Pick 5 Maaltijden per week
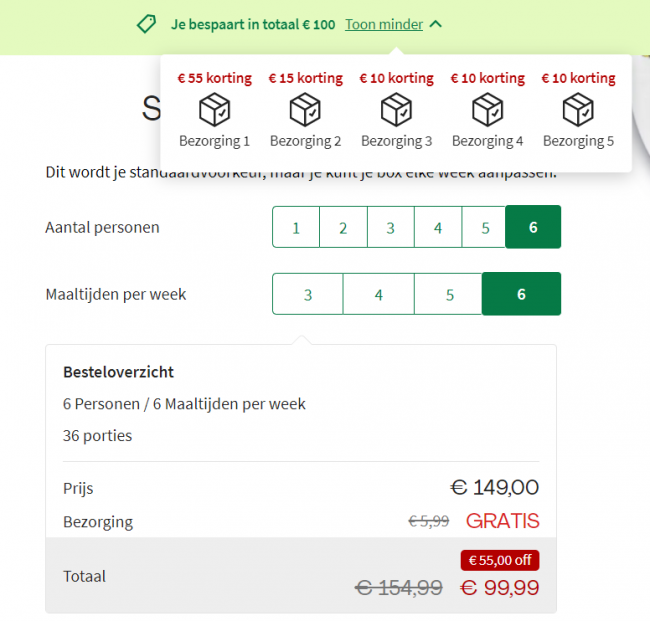The image size is (650, 621). pyautogui.click(x=449, y=294)
